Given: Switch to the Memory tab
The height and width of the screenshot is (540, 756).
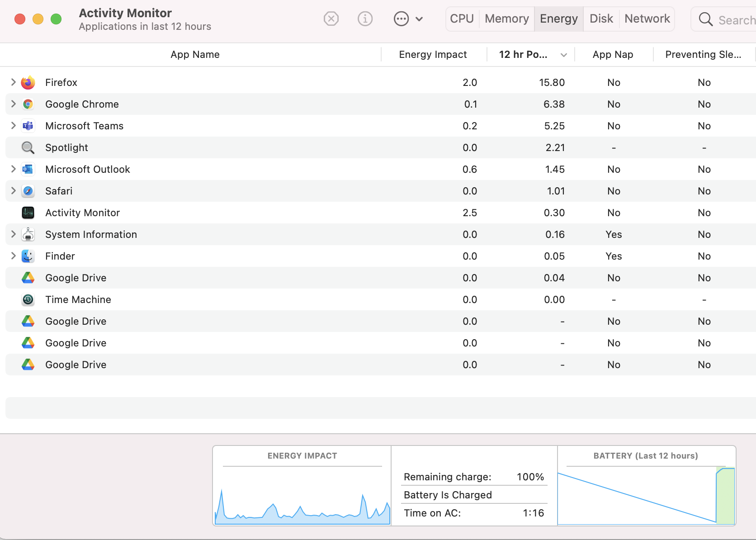Looking at the screenshot, I should [x=506, y=19].
